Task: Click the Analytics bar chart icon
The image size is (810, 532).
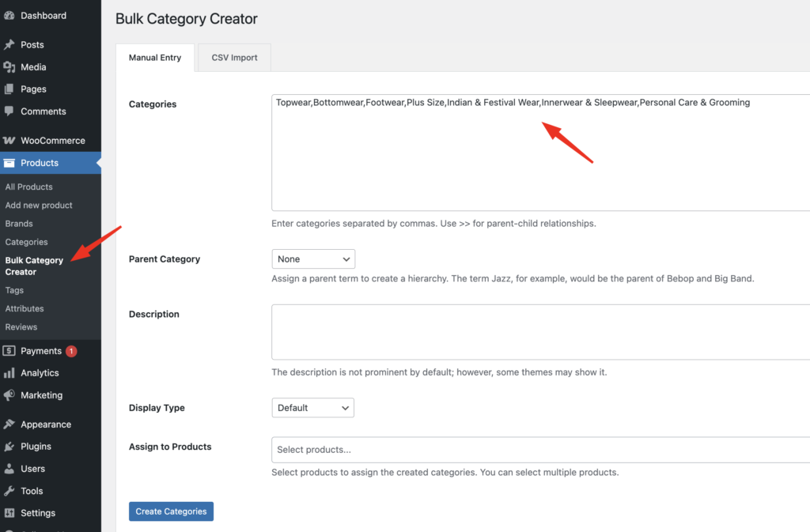Action: click(9, 373)
